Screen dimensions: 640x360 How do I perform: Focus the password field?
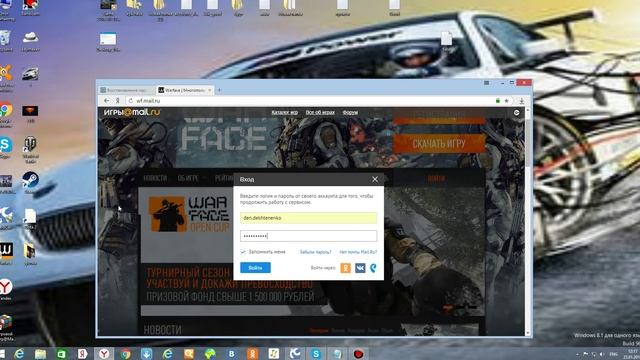pyautogui.click(x=308, y=236)
